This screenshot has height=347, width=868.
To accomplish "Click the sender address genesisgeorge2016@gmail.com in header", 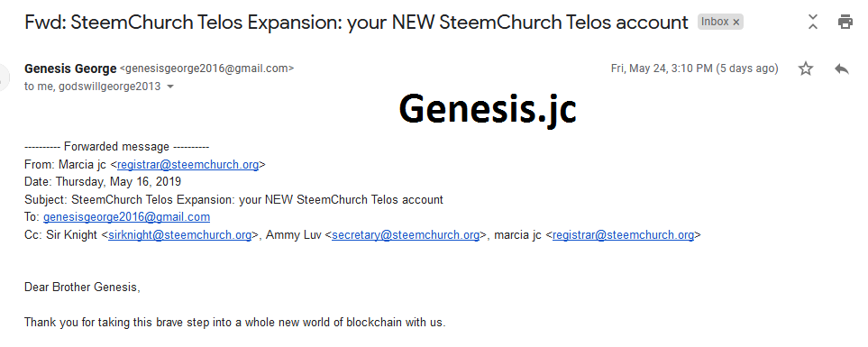I will tap(207, 68).
